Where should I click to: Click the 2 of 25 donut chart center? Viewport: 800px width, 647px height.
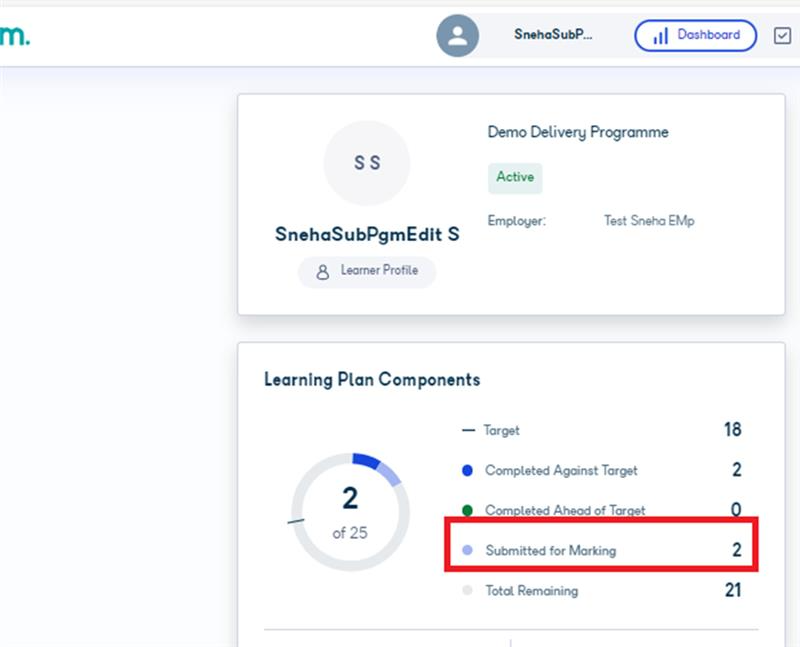350,512
